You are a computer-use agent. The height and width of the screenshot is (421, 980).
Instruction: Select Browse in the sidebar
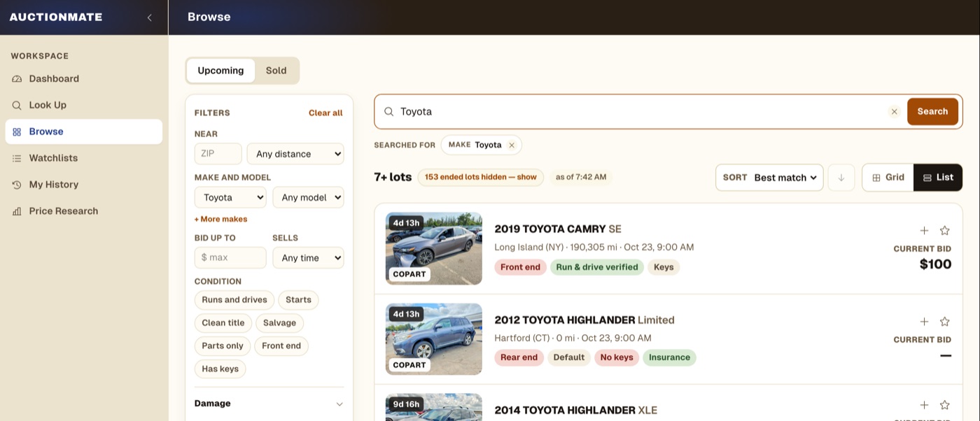[x=84, y=131]
